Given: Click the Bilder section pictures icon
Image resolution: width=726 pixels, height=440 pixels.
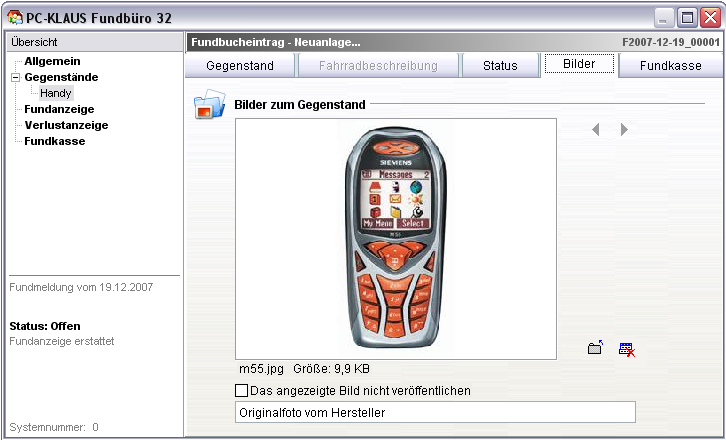Looking at the screenshot, I should tap(209, 105).
